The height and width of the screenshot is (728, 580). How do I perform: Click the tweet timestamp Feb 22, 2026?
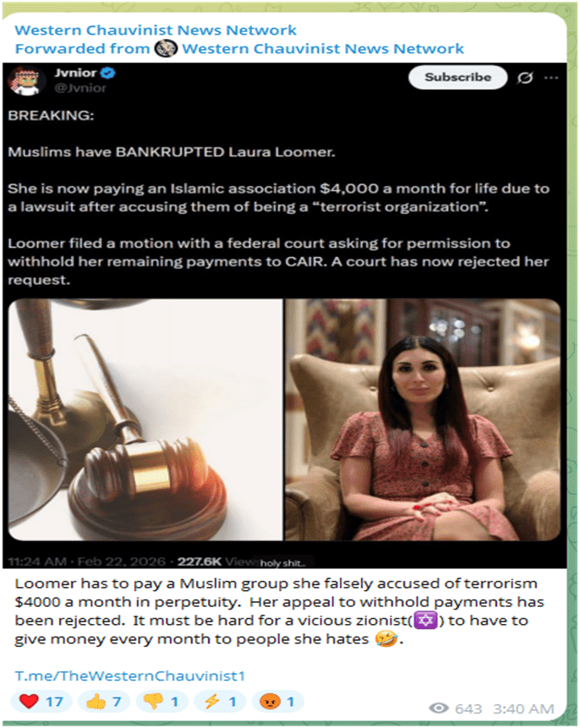tap(86, 561)
